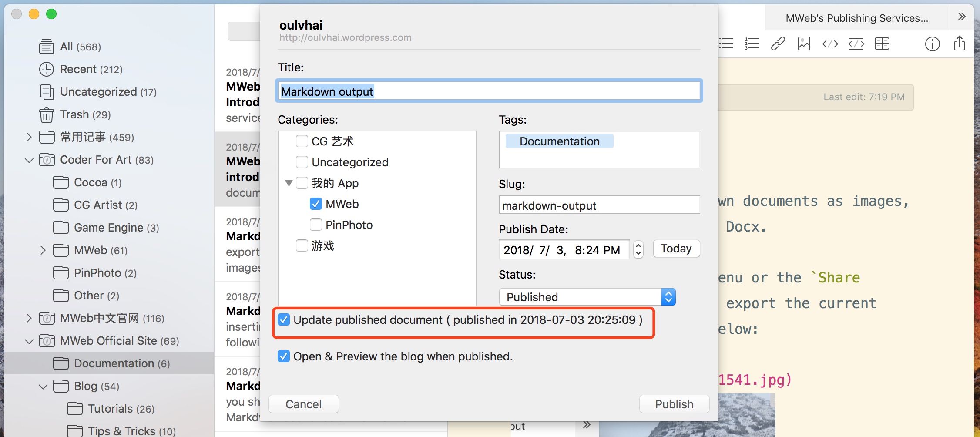The width and height of the screenshot is (980, 437).
Task: Open document info via the info icon
Action: (x=932, y=44)
